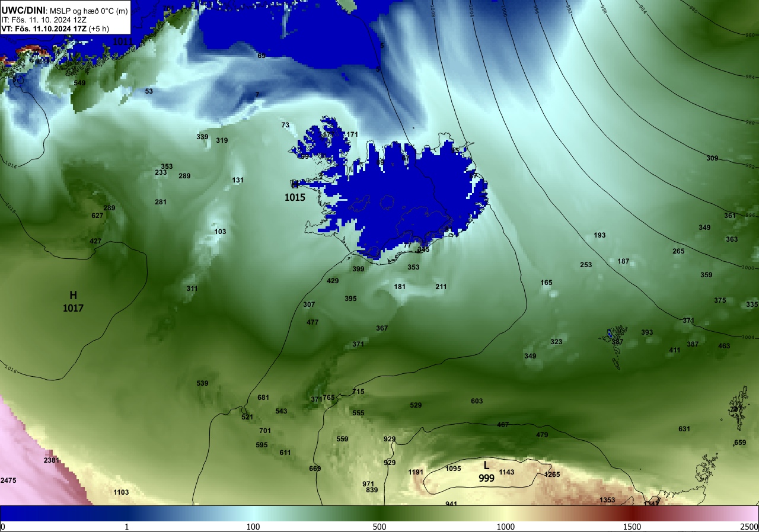Click the 500 tick on the color scale
The width and height of the screenshot is (759, 532).
coord(379,527)
